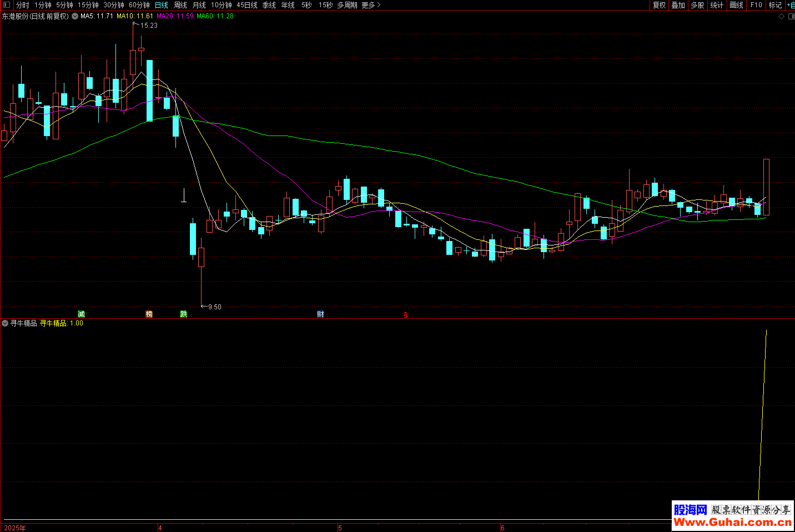This screenshot has width=795, height=532.
Task: Switch to 5分钟 period
Action: (64, 5)
